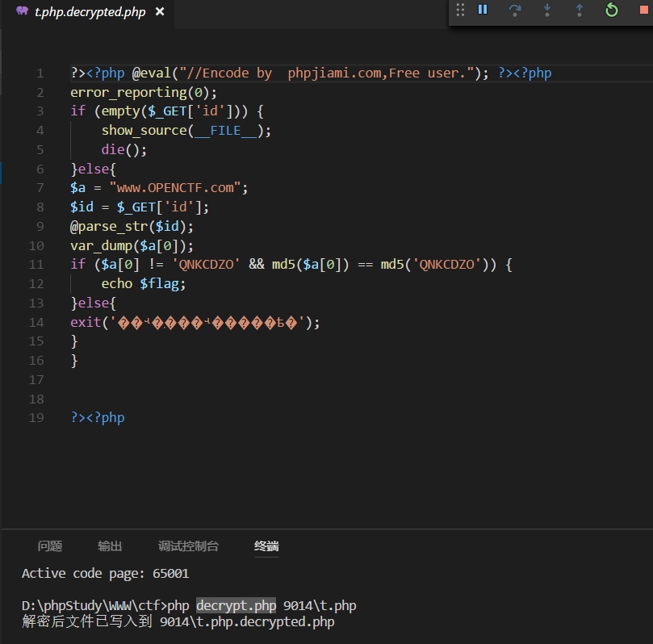Click the show_source(__FILE__); statement

pos(186,131)
